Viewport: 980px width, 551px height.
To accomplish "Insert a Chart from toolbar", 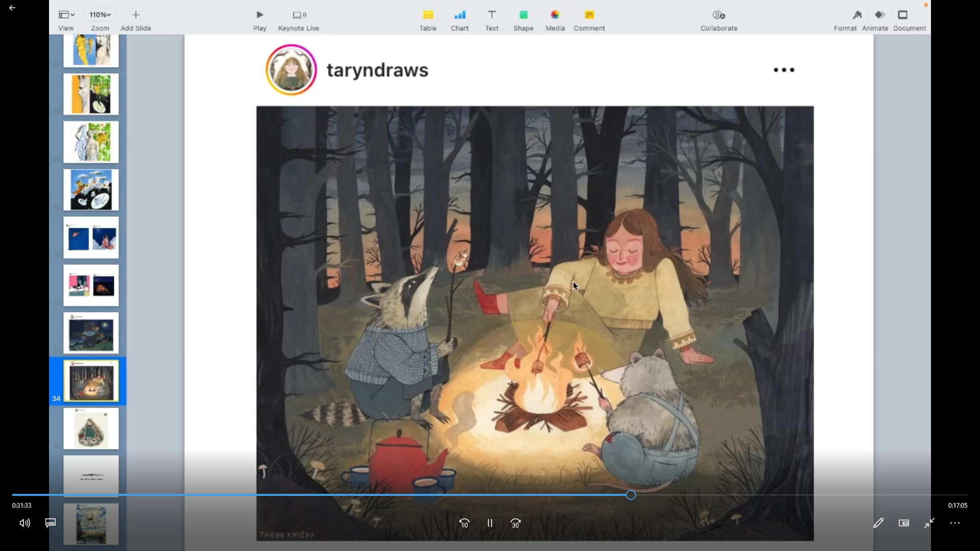I will coord(459,15).
